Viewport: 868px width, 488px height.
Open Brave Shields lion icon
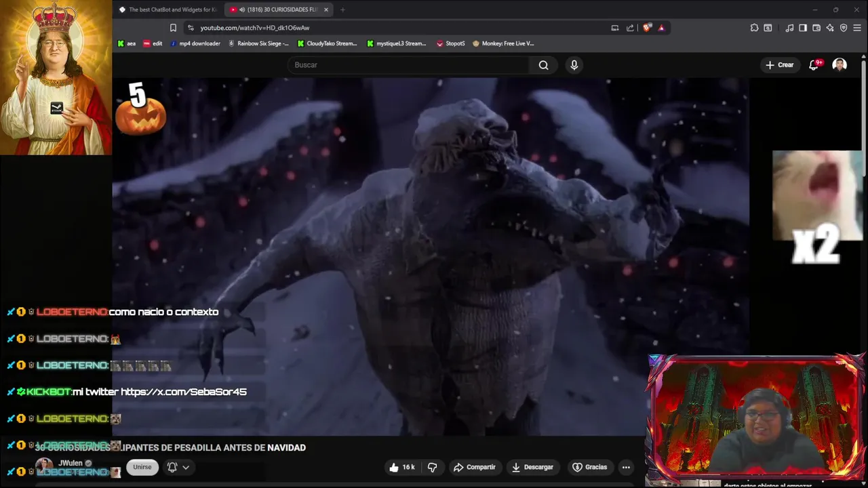pyautogui.click(x=647, y=28)
